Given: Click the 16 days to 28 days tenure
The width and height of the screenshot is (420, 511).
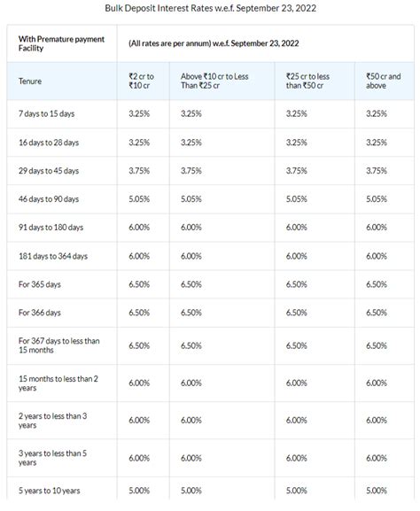Looking at the screenshot, I should (49, 143).
